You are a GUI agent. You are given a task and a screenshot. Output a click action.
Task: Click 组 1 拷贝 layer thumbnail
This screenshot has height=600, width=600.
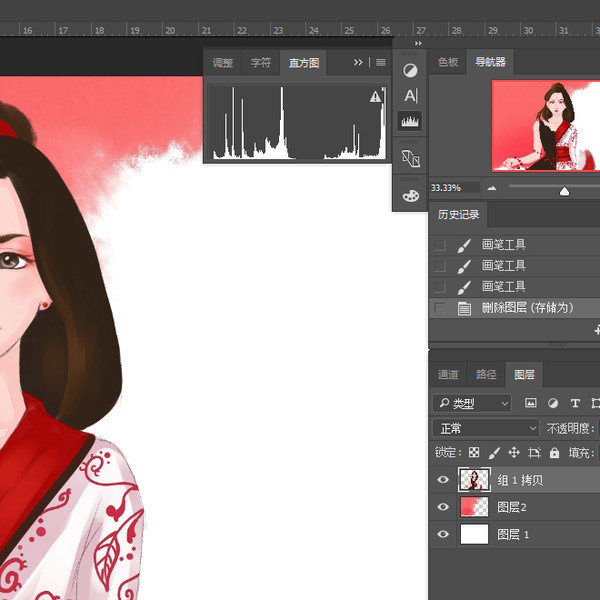[x=474, y=479]
